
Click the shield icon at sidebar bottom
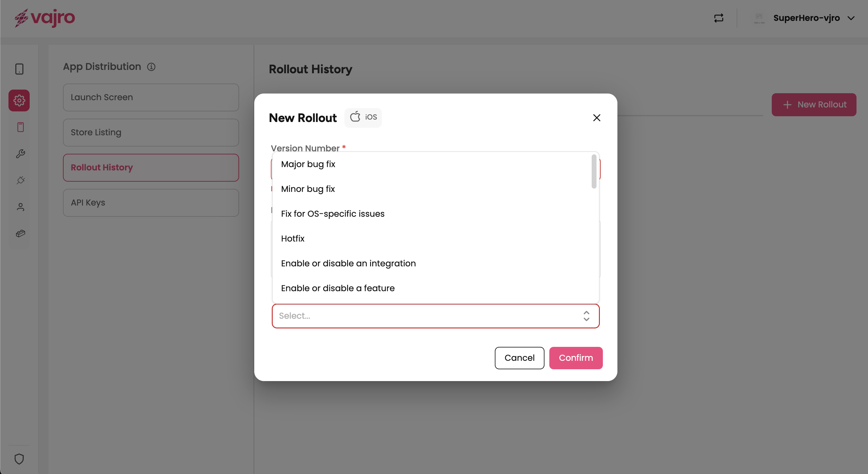point(19,459)
